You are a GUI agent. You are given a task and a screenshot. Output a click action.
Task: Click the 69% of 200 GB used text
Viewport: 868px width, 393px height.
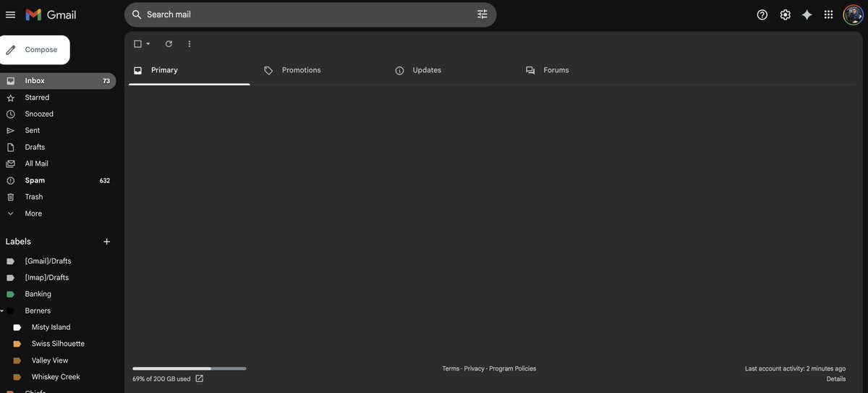tap(161, 379)
